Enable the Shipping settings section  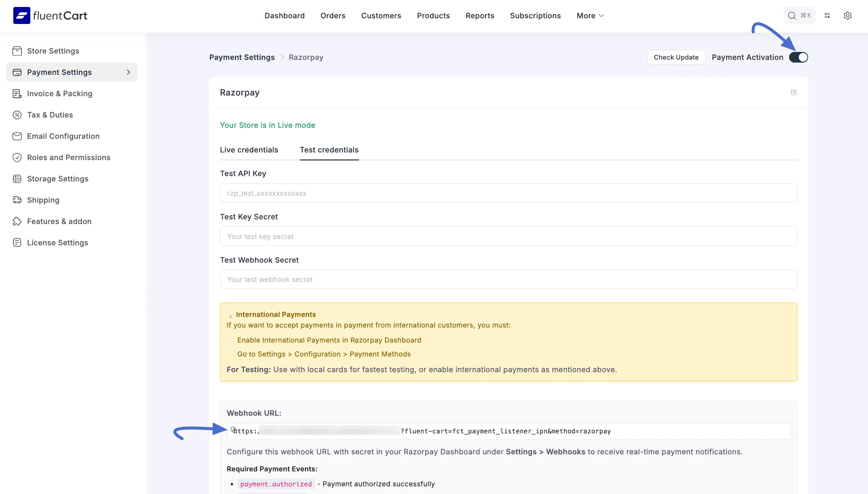click(43, 200)
